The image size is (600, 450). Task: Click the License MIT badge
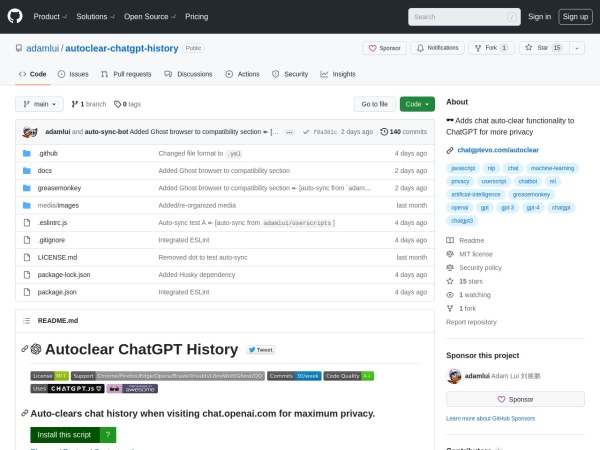[x=50, y=376]
